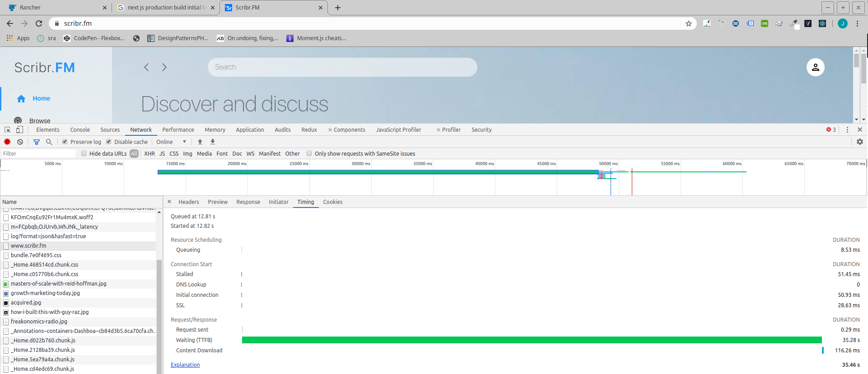Screen dimensions: 868x374
Task: Click the request list vertical scrollbar
Action: 159,316
